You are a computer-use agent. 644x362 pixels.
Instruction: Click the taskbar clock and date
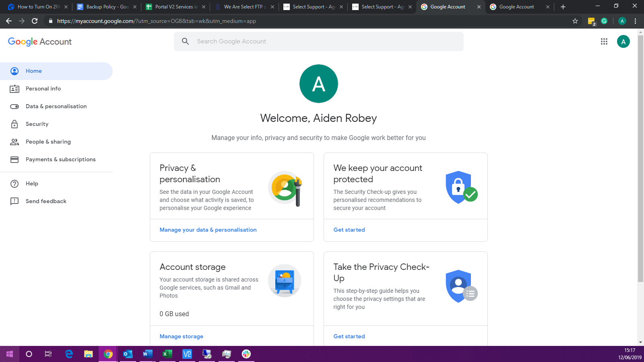pyautogui.click(x=630, y=354)
